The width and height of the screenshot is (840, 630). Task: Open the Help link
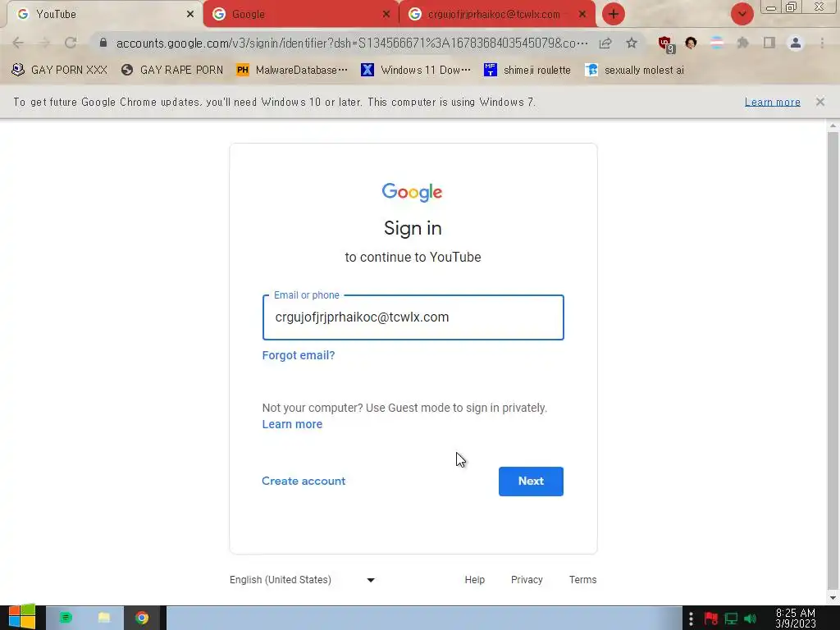pyautogui.click(x=475, y=580)
